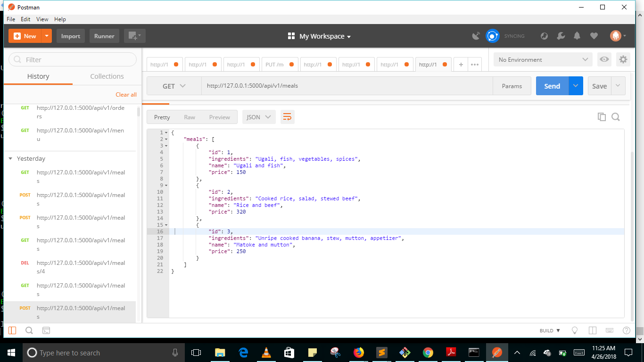Collapse JSON object at line 9
Screen dimensions: 644x362
(166, 185)
